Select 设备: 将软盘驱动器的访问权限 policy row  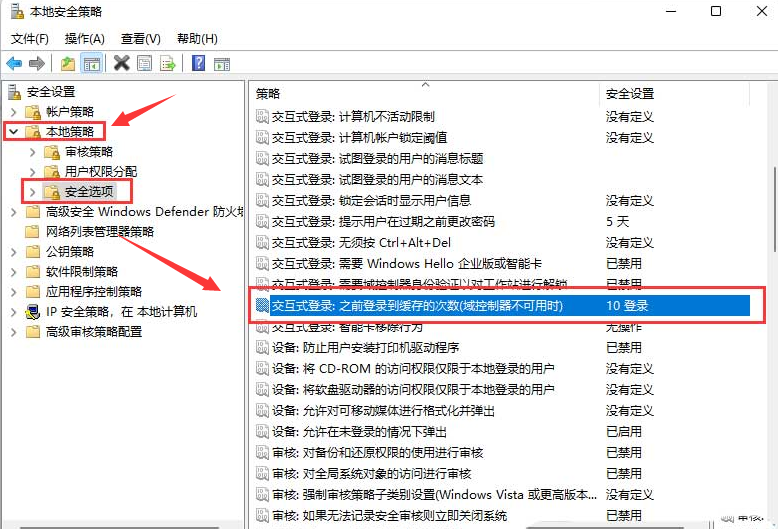pos(502,389)
